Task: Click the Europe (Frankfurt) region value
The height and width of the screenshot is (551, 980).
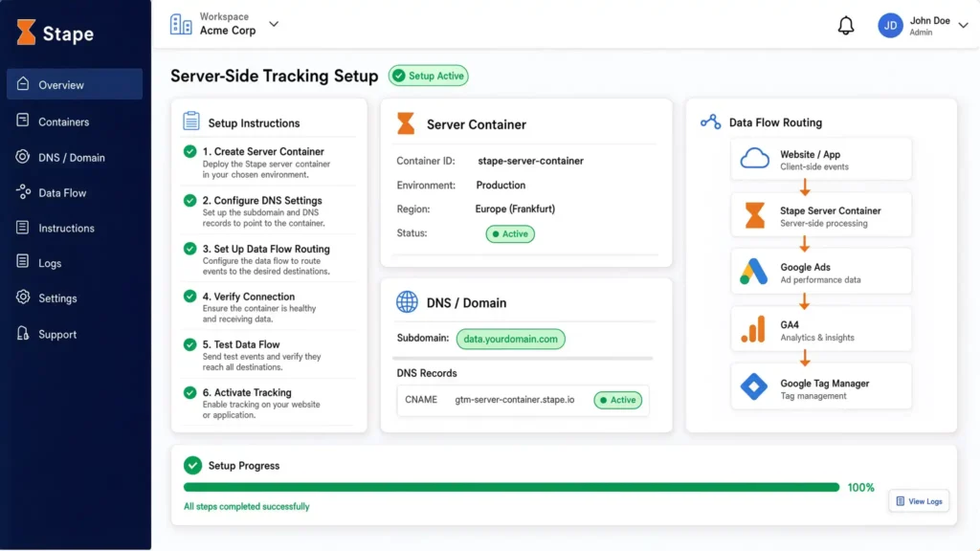Action: click(x=515, y=209)
